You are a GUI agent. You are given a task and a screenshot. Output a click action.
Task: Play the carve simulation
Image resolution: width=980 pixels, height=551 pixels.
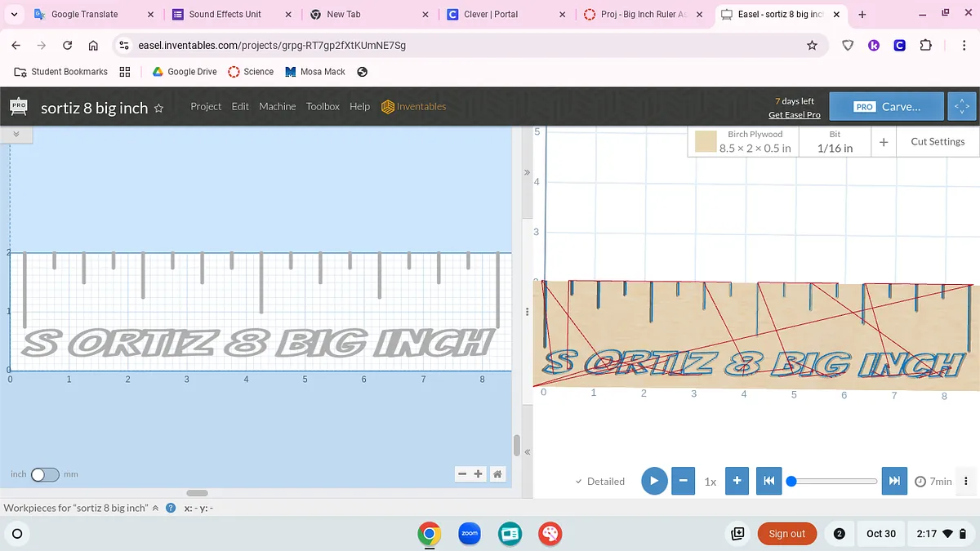coord(653,481)
